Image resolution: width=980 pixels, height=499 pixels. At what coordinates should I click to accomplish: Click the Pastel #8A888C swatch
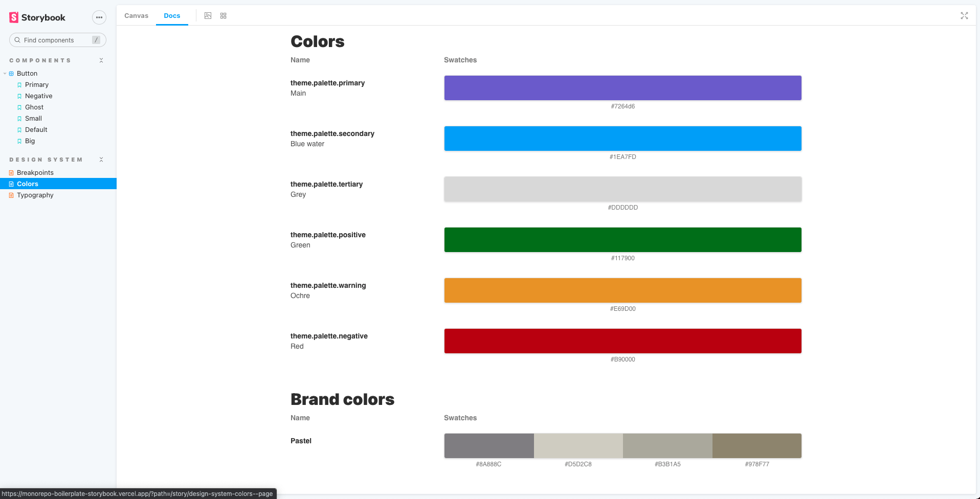(489, 446)
